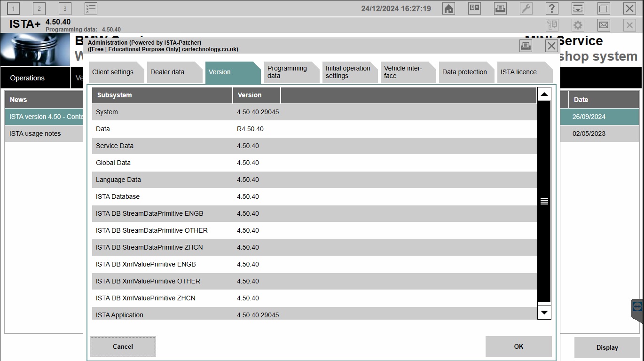This screenshot has height=361, width=644.
Task: Click the scroll-up arrow in the version list
Action: click(x=544, y=94)
